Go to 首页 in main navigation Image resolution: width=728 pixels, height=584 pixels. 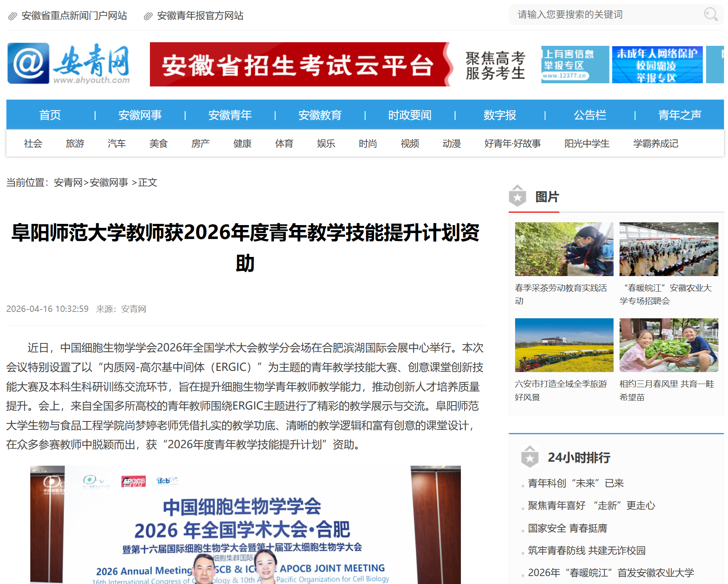click(50, 115)
